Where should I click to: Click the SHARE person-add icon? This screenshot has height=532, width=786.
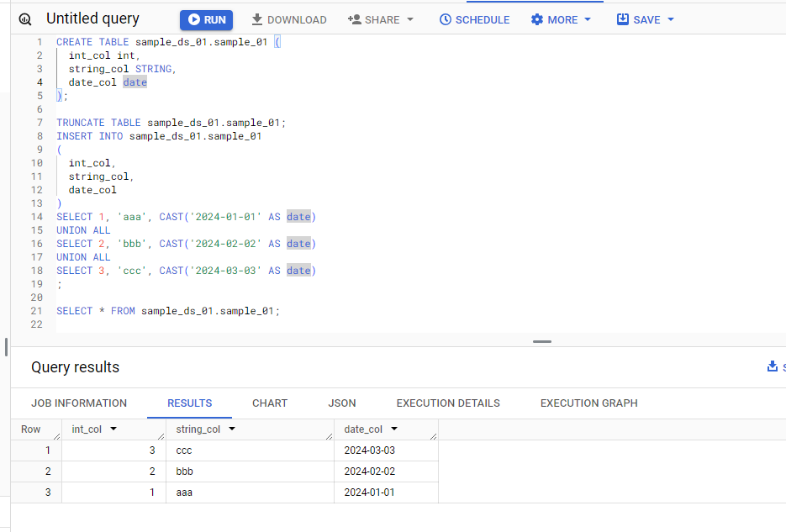click(x=355, y=19)
